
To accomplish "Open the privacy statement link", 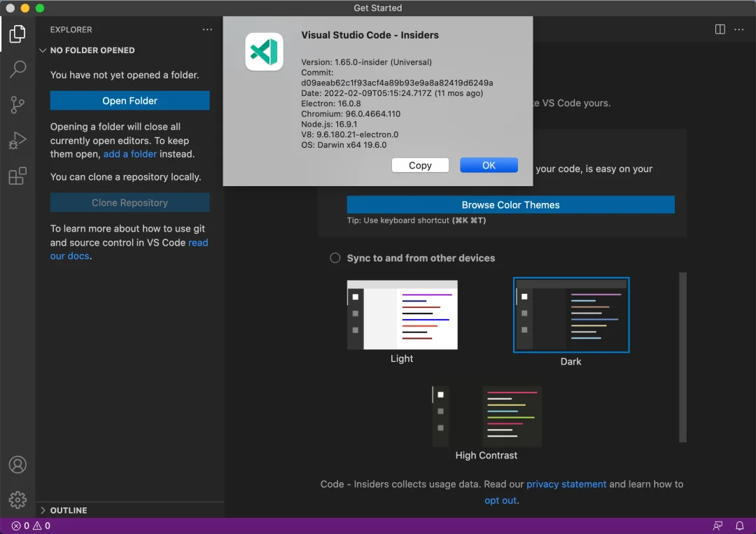I will tap(566, 484).
